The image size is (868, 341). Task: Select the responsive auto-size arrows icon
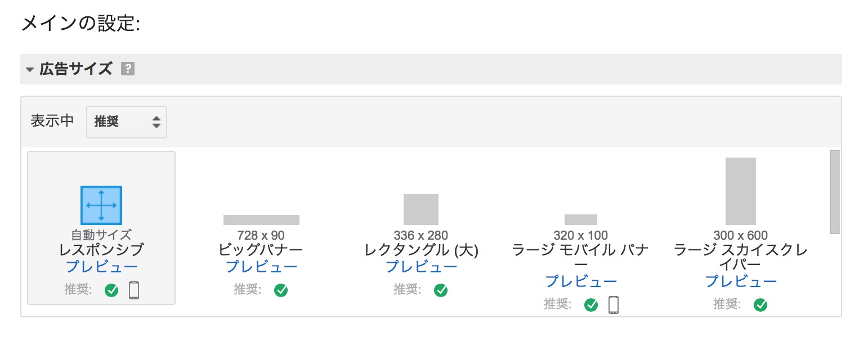coord(101,205)
